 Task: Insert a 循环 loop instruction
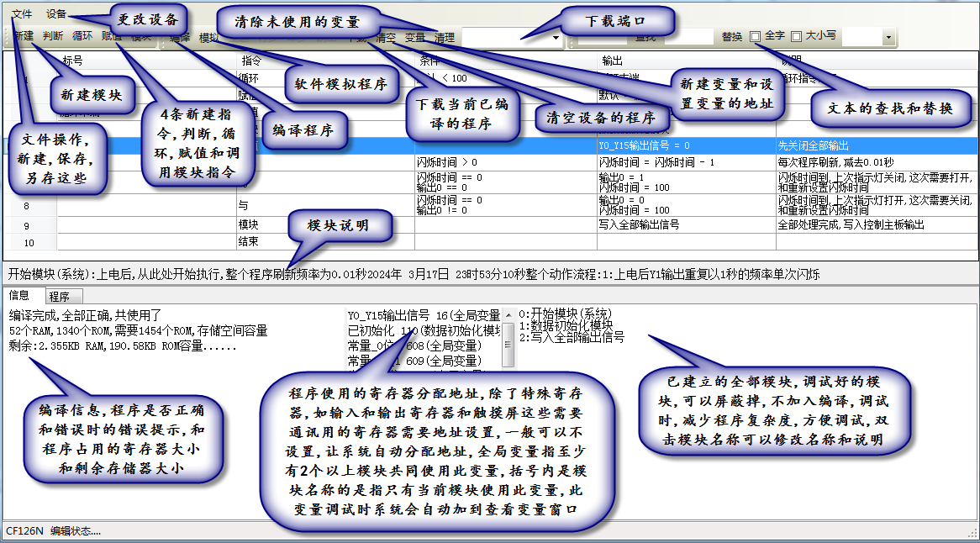(82, 36)
